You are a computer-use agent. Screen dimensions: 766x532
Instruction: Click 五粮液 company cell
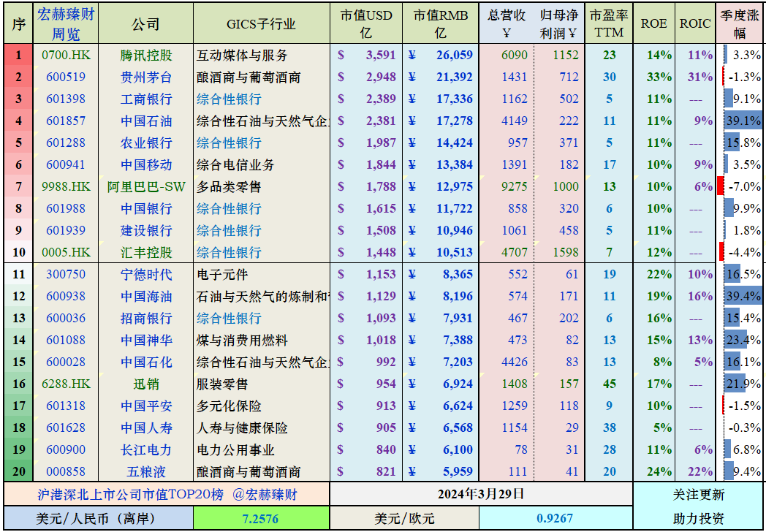click(x=146, y=472)
